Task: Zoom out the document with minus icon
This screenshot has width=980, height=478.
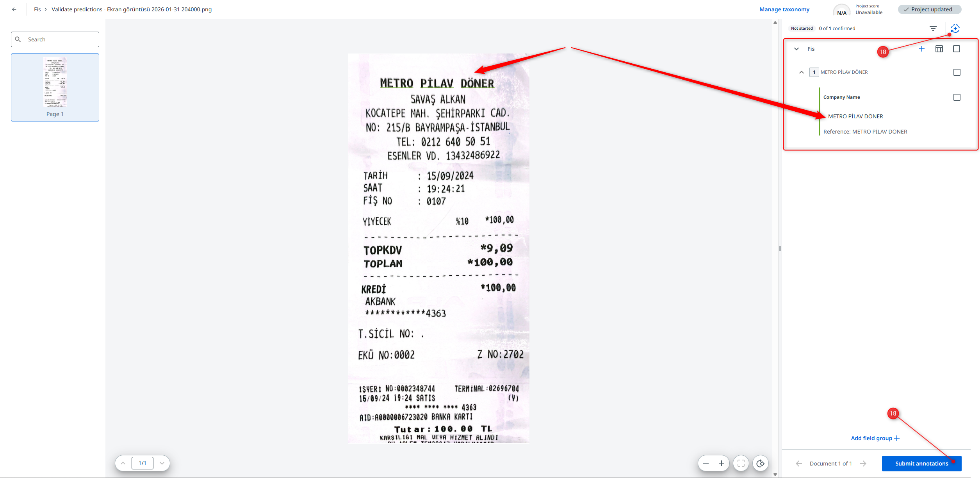Action: (x=706, y=463)
